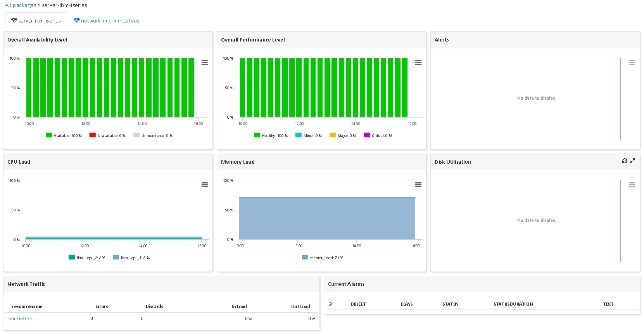Open Overall Availability Level chart hamburger menu

[205, 62]
